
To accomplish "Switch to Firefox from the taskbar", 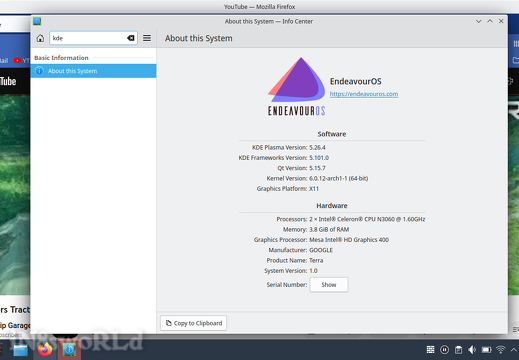I will coord(45,350).
